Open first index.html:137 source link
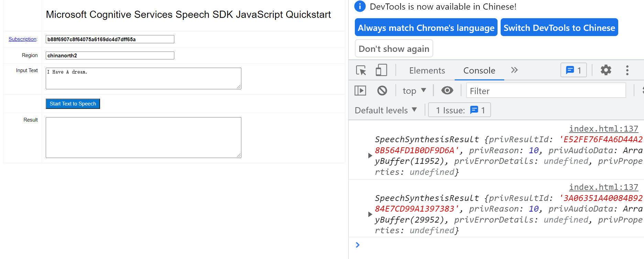Screen dimensions: 644x259 click(603, 129)
